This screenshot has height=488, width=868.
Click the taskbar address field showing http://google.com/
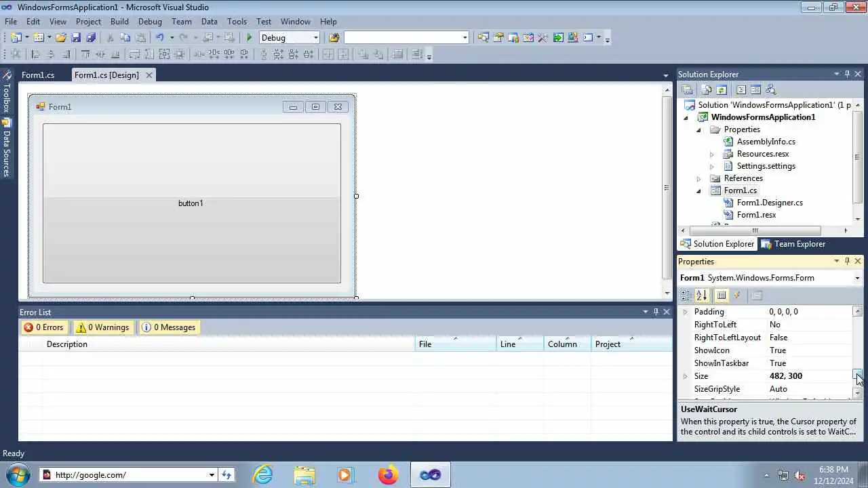128,475
